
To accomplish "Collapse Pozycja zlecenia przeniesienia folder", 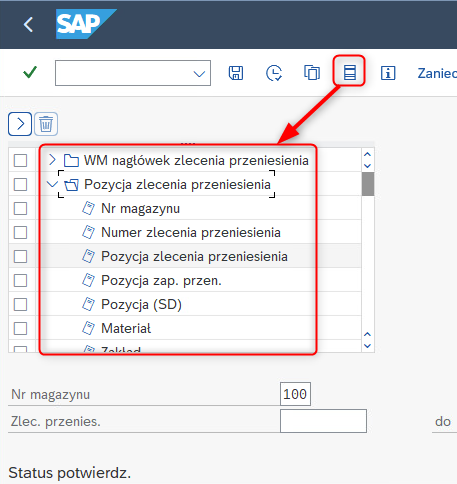I will pyautogui.click(x=52, y=184).
